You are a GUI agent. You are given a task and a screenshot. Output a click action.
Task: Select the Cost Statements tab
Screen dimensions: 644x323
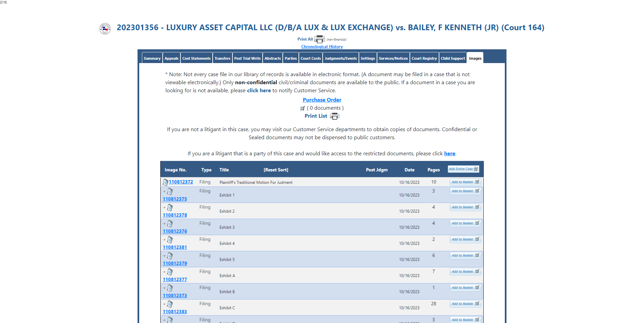[197, 58]
